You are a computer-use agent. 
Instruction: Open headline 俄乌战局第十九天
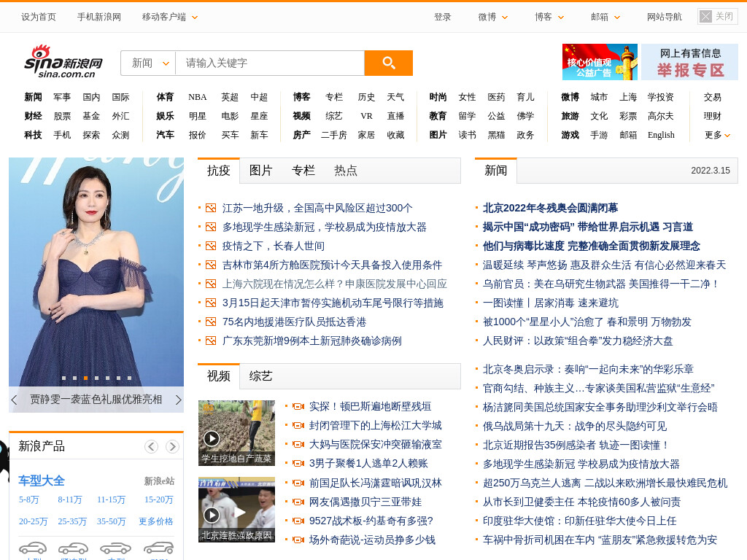point(575,426)
